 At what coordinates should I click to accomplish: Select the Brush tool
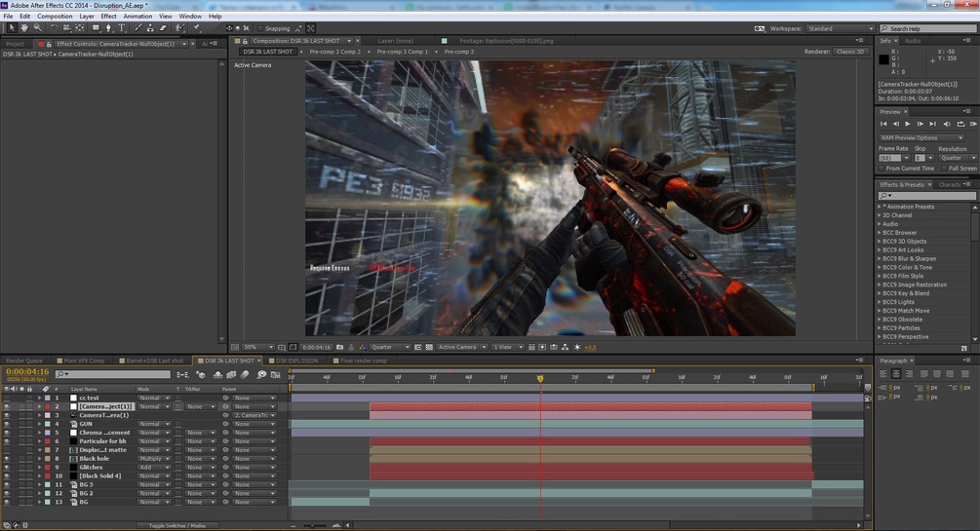138,28
